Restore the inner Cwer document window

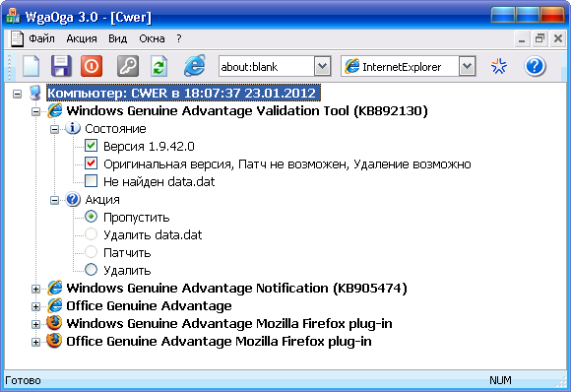coord(539,38)
